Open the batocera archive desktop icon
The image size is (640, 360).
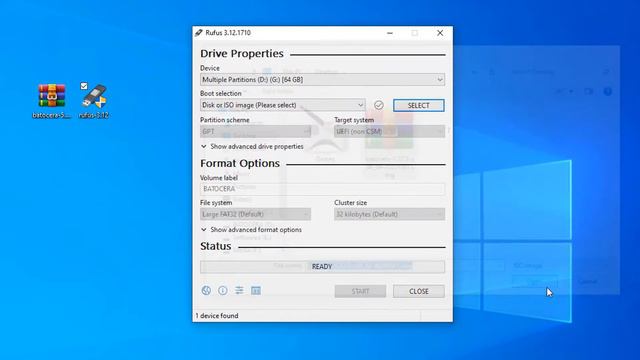pyautogui.click(x=52, y=100)
